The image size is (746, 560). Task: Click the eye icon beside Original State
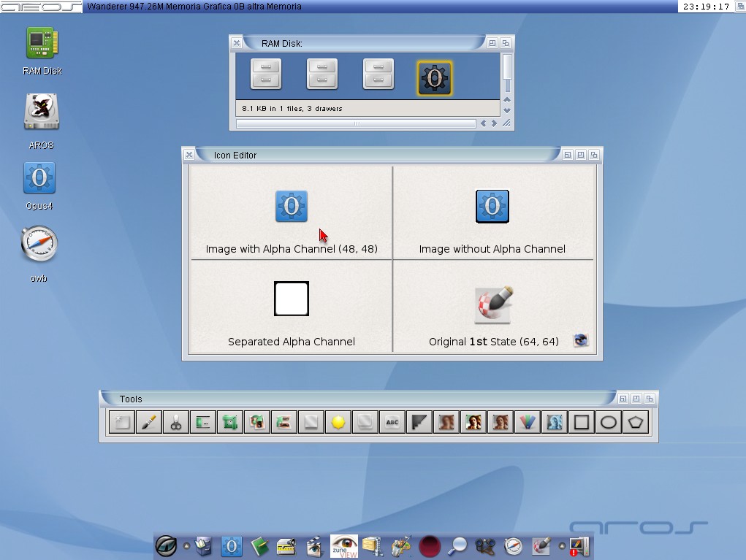tap(581, 340)
